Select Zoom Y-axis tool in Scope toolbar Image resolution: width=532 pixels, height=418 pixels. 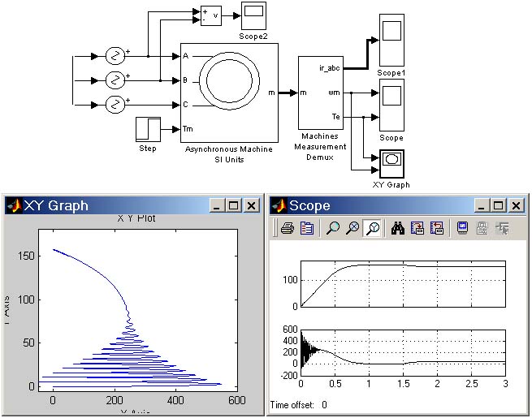(372, 228)
